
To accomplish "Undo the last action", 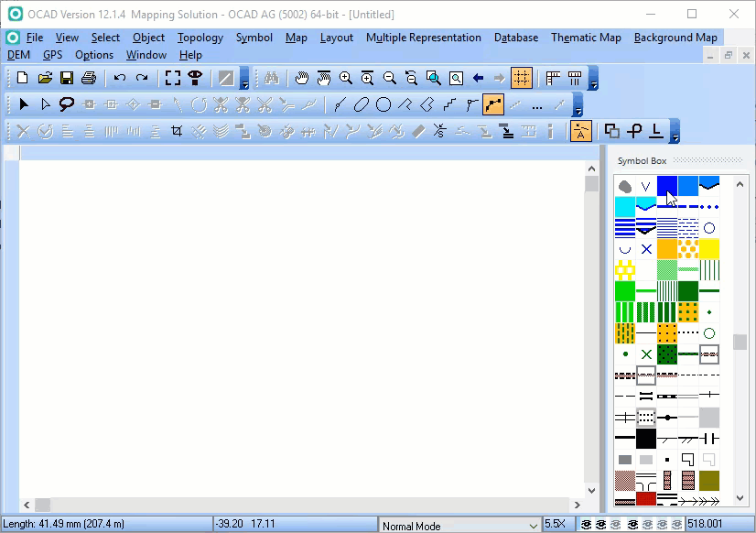I will [x=119, y=78].
